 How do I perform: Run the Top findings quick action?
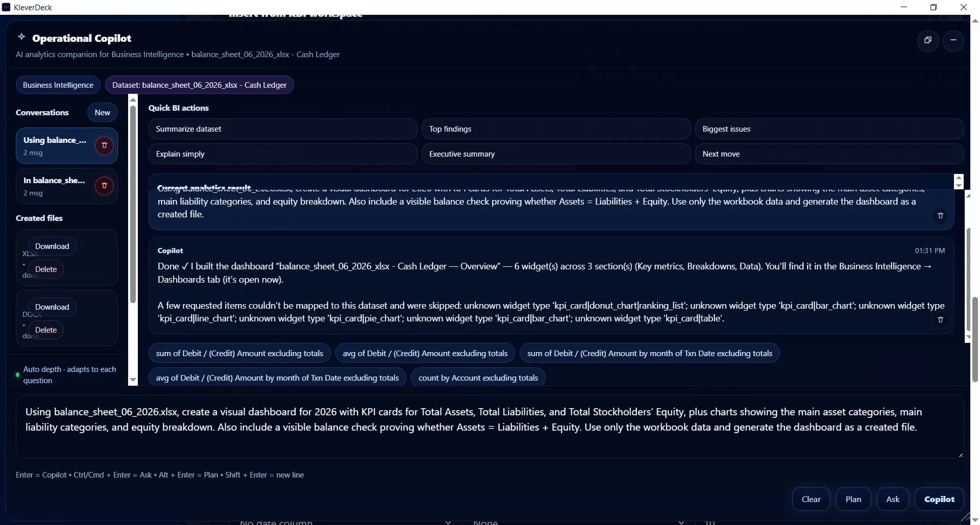(x=556, y=129)
